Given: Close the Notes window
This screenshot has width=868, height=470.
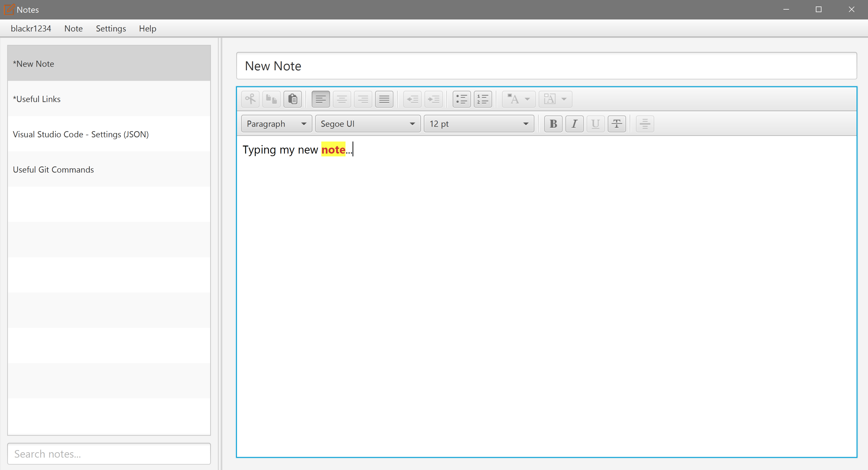Looking at the screenshot, I should point(851,9).
